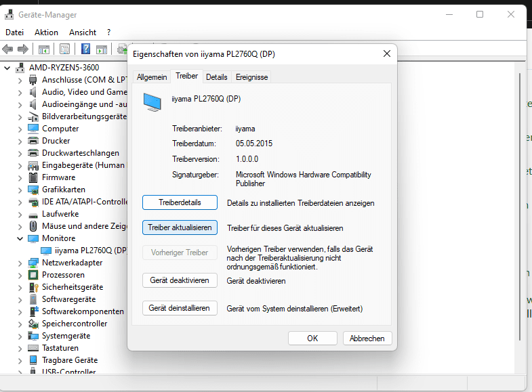Expand the Grafikkarten category arrow
532x392 pixels.
[20, 190]
